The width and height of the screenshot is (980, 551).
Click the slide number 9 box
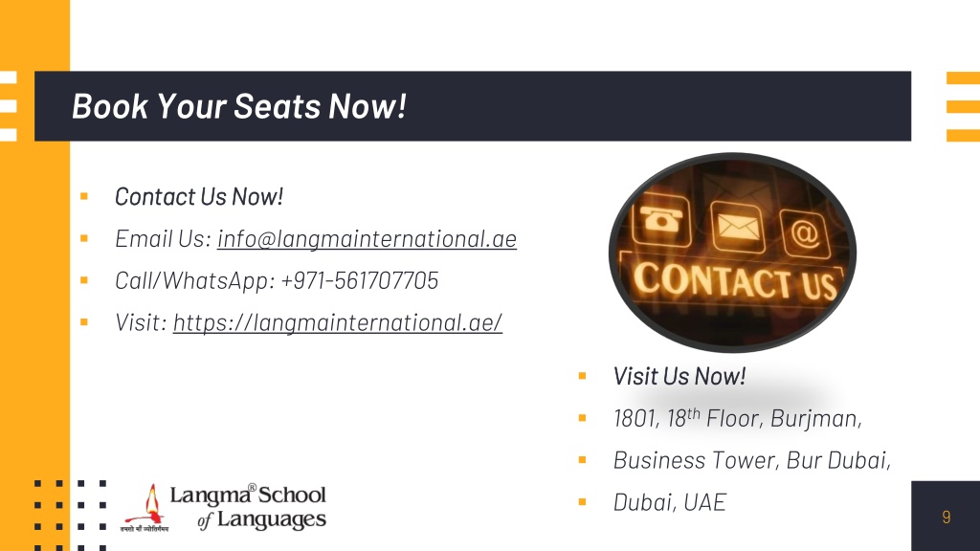click(x=946, y=516)
